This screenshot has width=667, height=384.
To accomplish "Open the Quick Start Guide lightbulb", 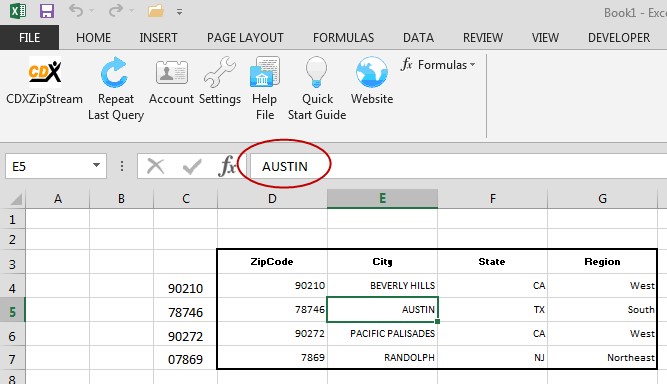I will pos(317,89).
